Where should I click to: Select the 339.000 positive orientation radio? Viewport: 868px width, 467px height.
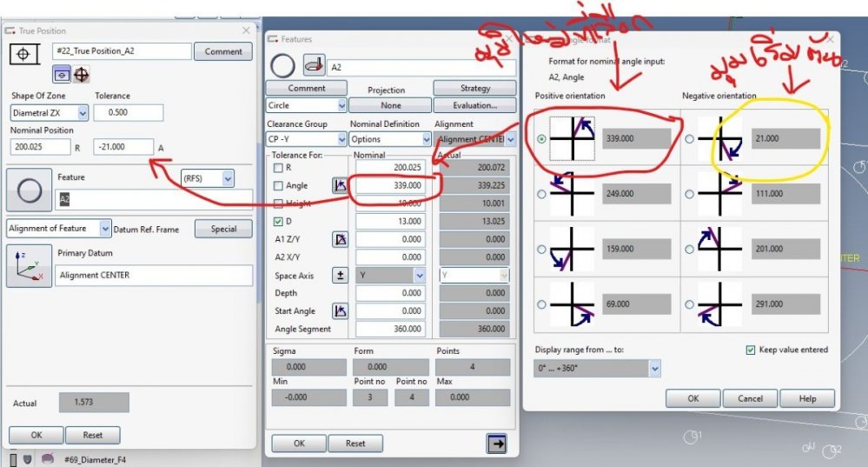tap(541, 139)
